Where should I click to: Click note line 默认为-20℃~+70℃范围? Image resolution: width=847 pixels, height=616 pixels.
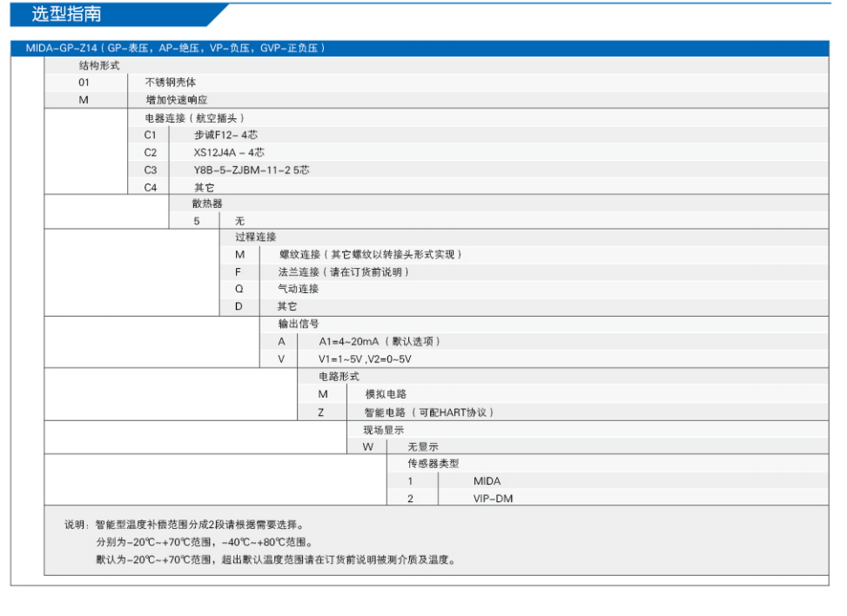click(276, 559)
